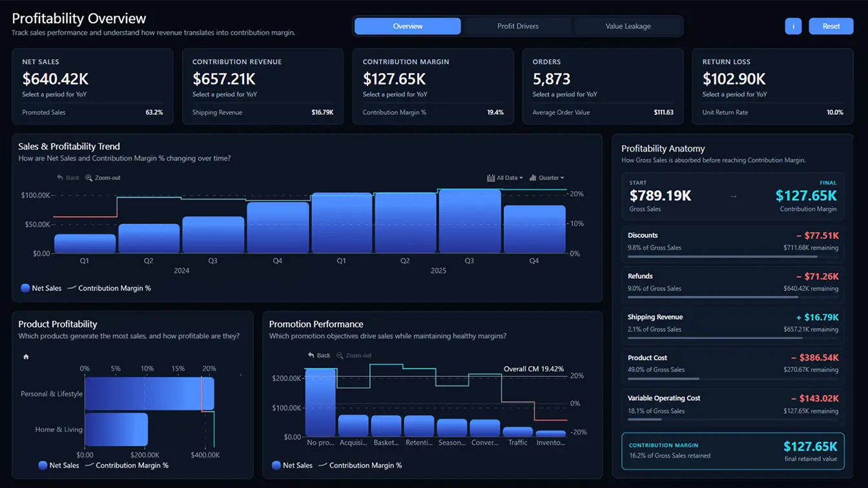Select the Acquisition promotion bar
Screen dimensions: 868x488
tap(353, 426)
